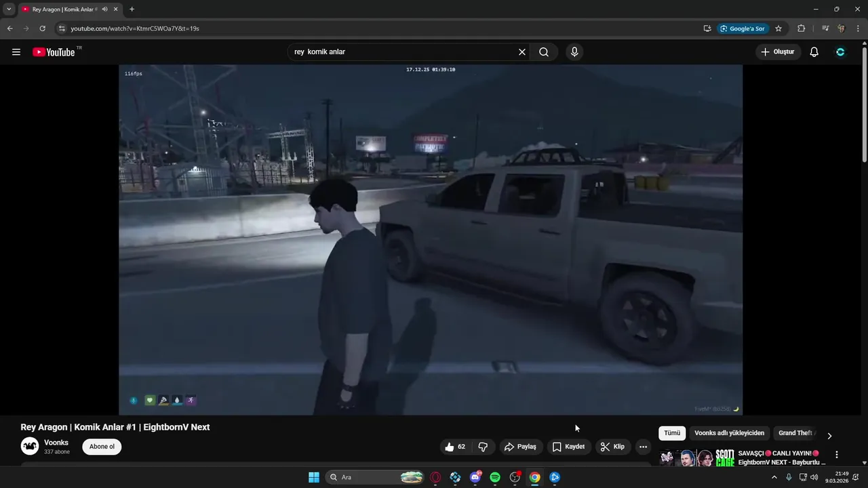The height and width of the screenshot is (488, 868).
Task: Open Voonks channel avatar
Action: 30,446
